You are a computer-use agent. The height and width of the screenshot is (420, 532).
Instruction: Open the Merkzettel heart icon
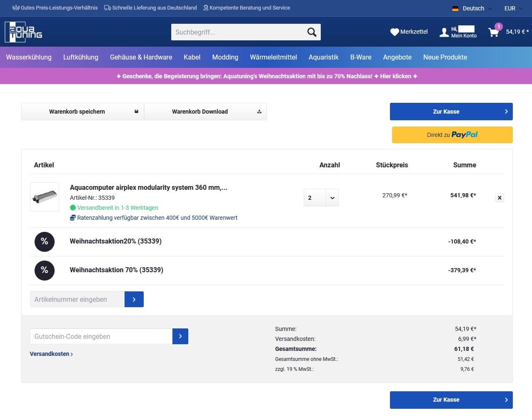coord(394,32)
